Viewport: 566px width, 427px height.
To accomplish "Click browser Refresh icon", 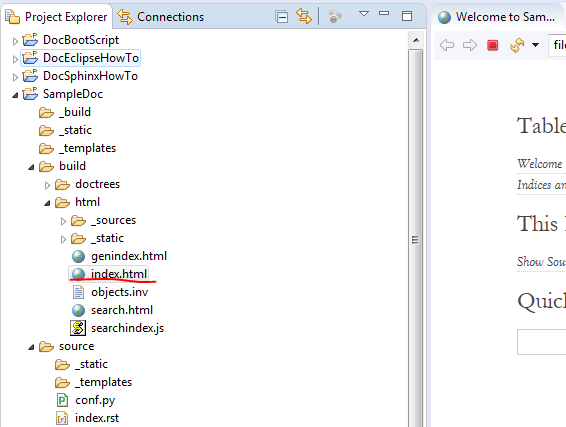I will click(x=517, y=45).
